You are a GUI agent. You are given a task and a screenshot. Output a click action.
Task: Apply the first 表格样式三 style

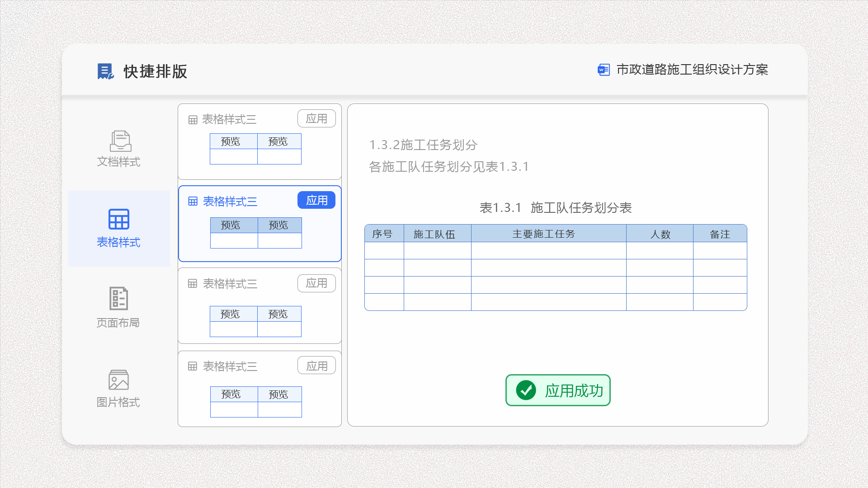[316, 119]
